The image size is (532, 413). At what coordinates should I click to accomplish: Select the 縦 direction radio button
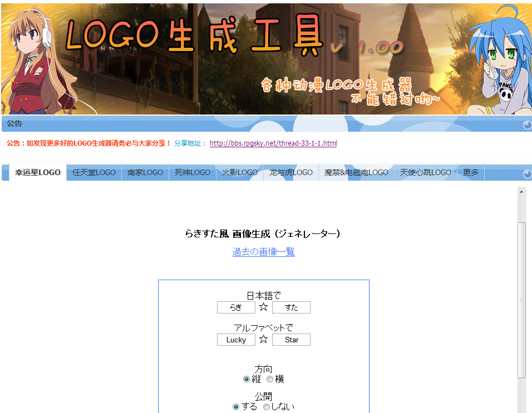coord(247,379)
